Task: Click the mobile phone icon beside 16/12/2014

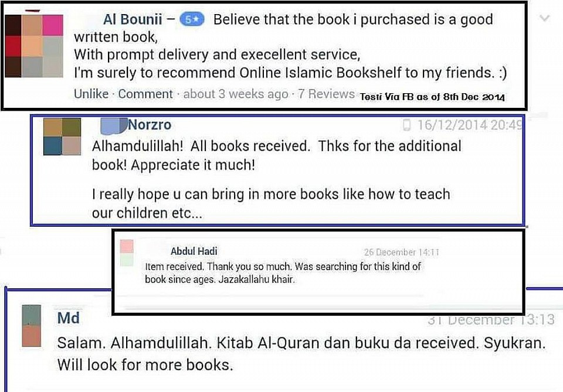Action: [x=406, y=125]
